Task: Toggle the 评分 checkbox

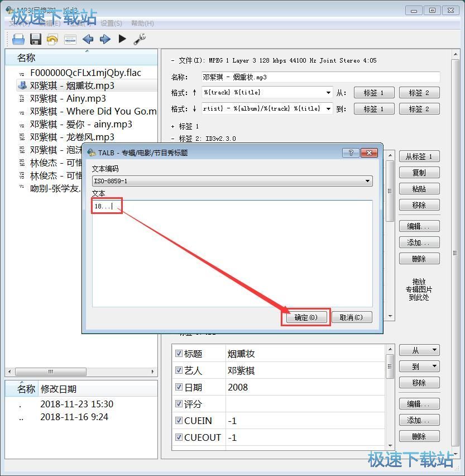Action: tap(179, 404)
